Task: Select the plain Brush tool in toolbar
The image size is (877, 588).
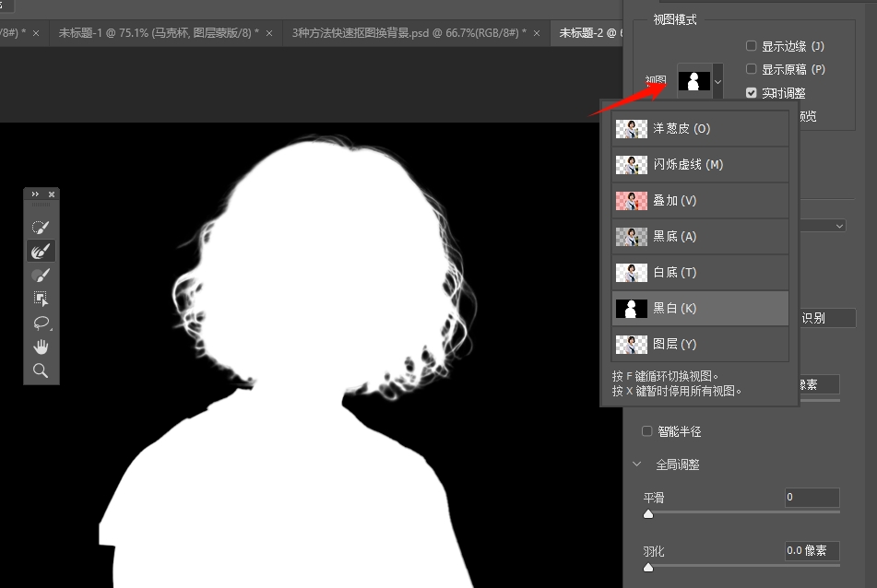Action: [x=41, y=275]
